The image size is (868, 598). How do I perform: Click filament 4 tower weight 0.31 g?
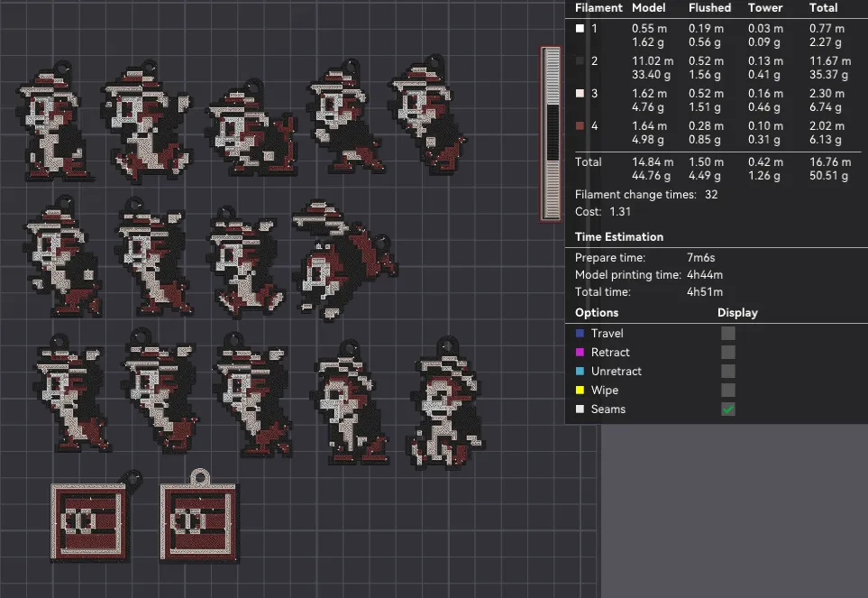[x=764, y=140]
